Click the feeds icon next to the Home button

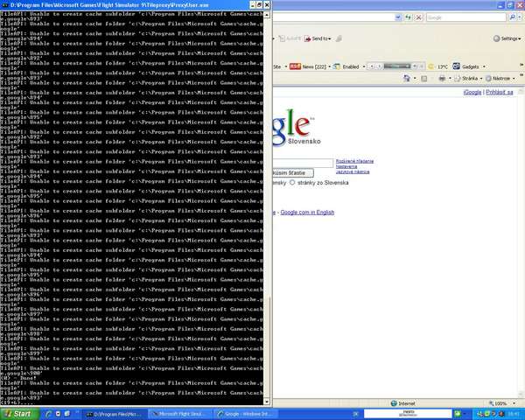423,79
